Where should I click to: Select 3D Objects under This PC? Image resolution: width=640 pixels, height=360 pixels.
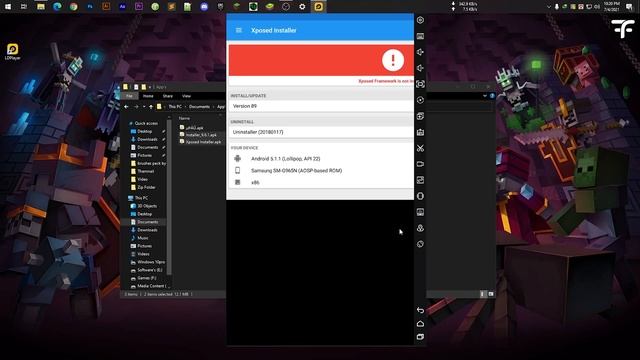[147, 206]
